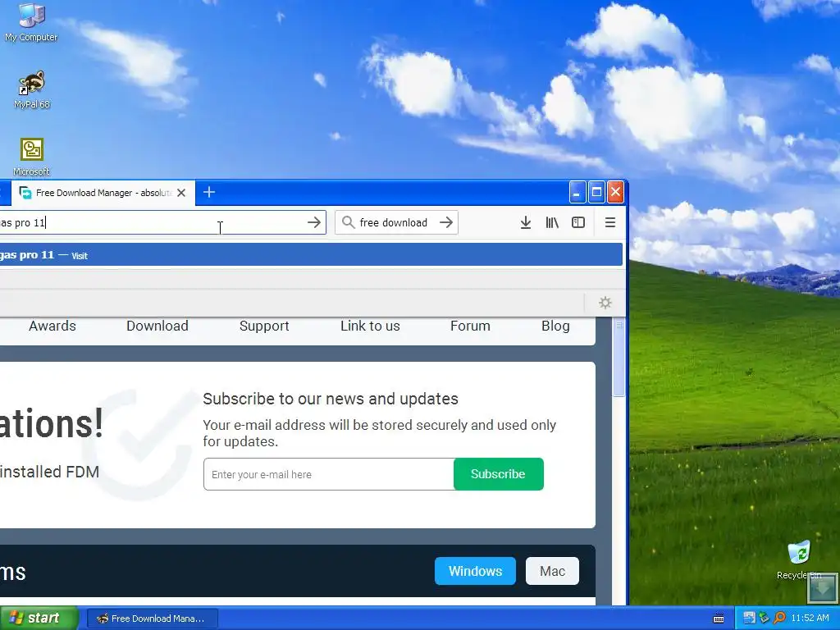The image size is (840, 630).
Task: Open the MyPal 68 desktop shortcut
Action: point(32,89)
